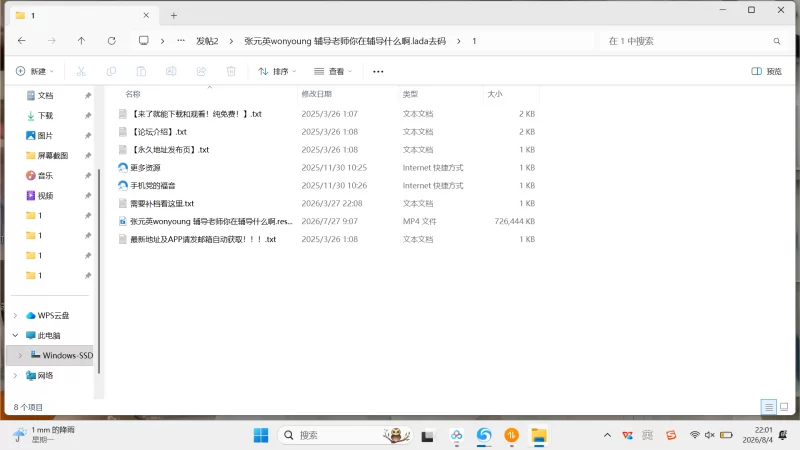Click the forward navigation arrow

tap(52, 41)
